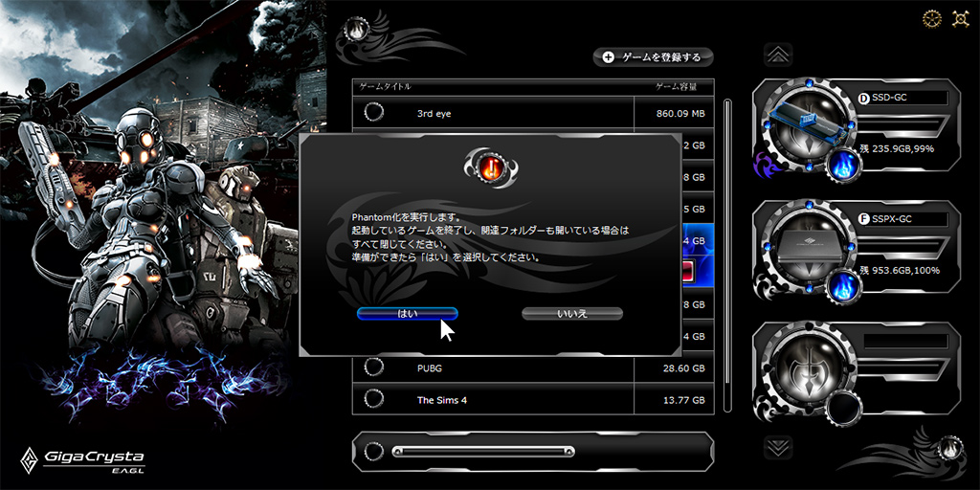The width and height of the screenshot is (980, 490).
Task: Click round indicator left of bottom slider
Action: 374,452
